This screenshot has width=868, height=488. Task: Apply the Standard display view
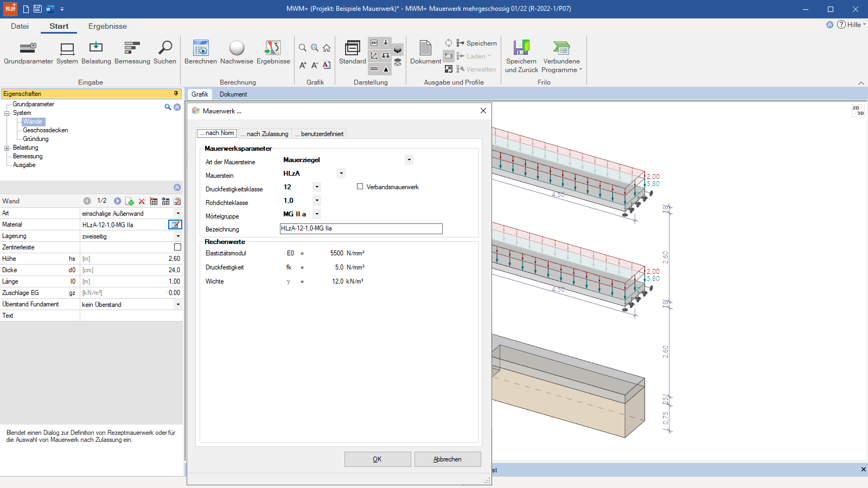click(353, 53)
